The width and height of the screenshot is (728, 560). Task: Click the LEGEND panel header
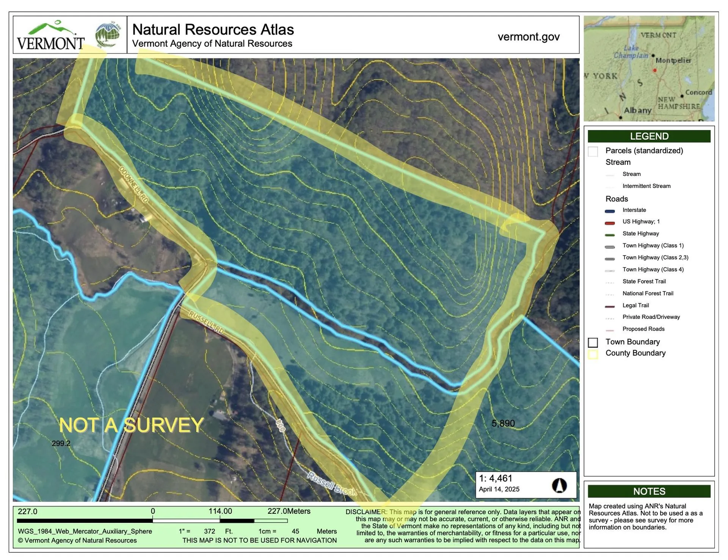pyautogui.click(x=649, y=136)
